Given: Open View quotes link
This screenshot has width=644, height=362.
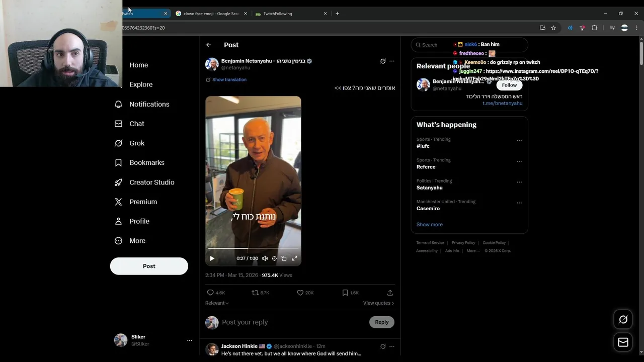Looking at the screenshot, I should point(378,303).
